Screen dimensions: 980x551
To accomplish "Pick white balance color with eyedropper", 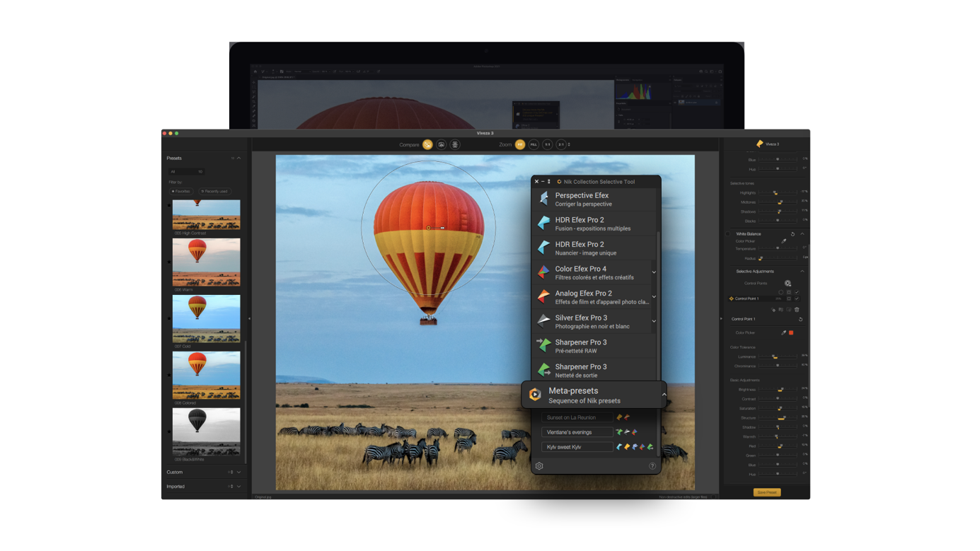I will [x=783, y=241].
